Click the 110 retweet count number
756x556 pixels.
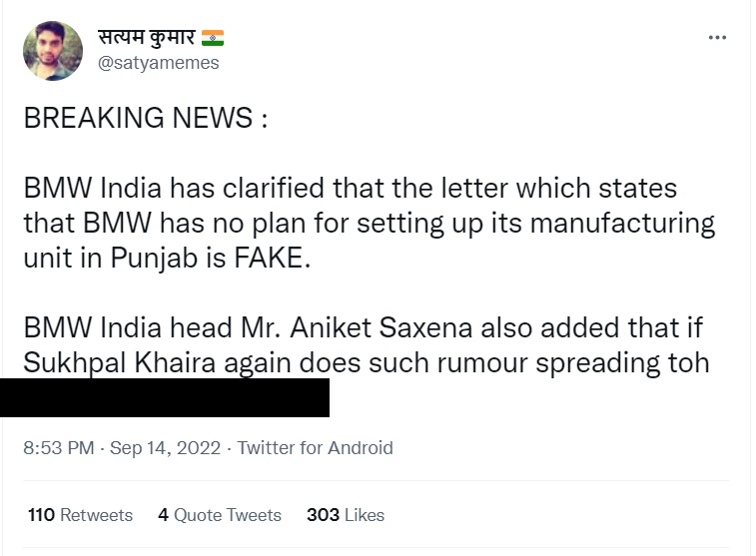click(41, 515)
